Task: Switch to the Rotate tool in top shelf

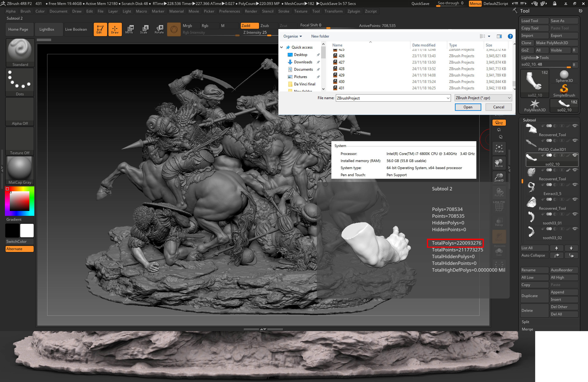Action: coord(159,29)
